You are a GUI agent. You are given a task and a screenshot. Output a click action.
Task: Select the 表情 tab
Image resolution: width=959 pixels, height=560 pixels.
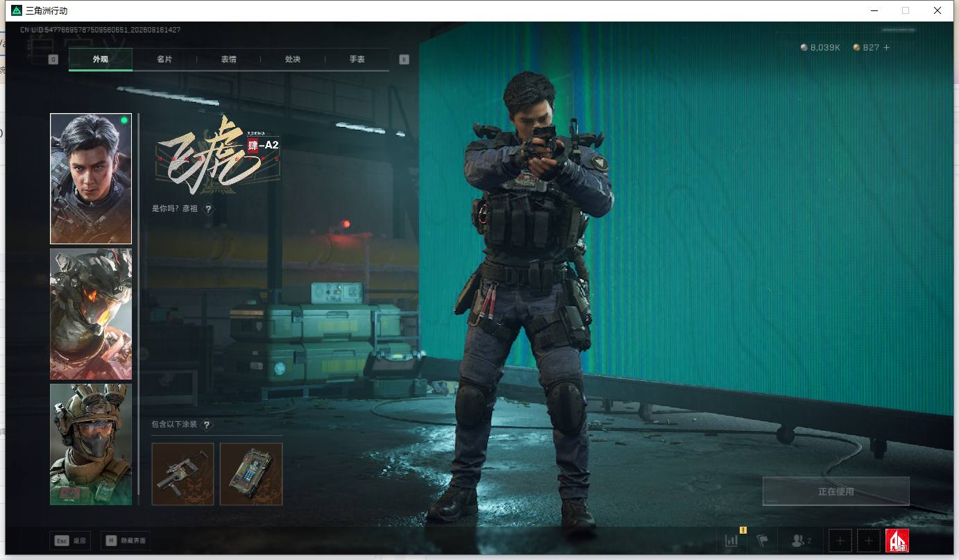click(229, 60)
